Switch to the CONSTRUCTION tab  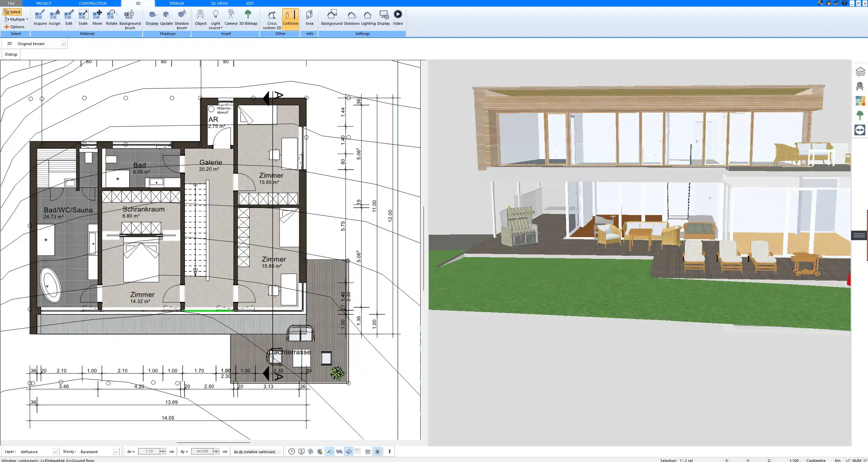click(x=93, y=3)
